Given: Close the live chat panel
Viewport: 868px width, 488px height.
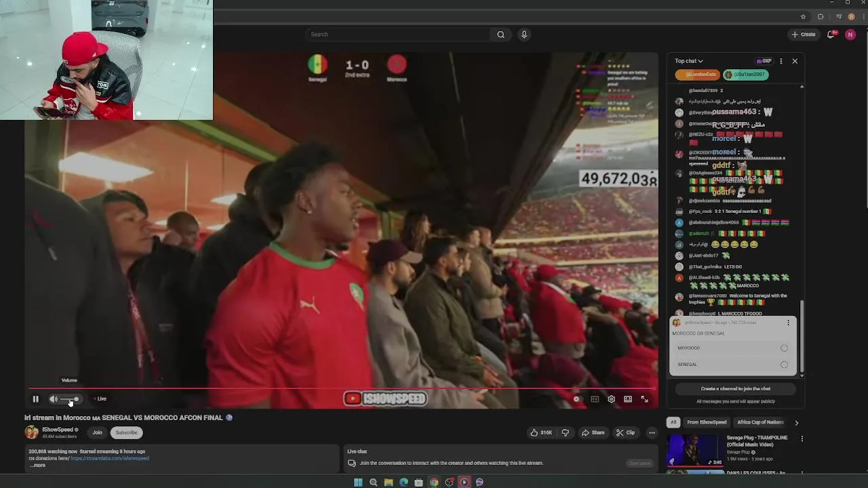Looking at the screenshot, I should (x=795, y=61).
